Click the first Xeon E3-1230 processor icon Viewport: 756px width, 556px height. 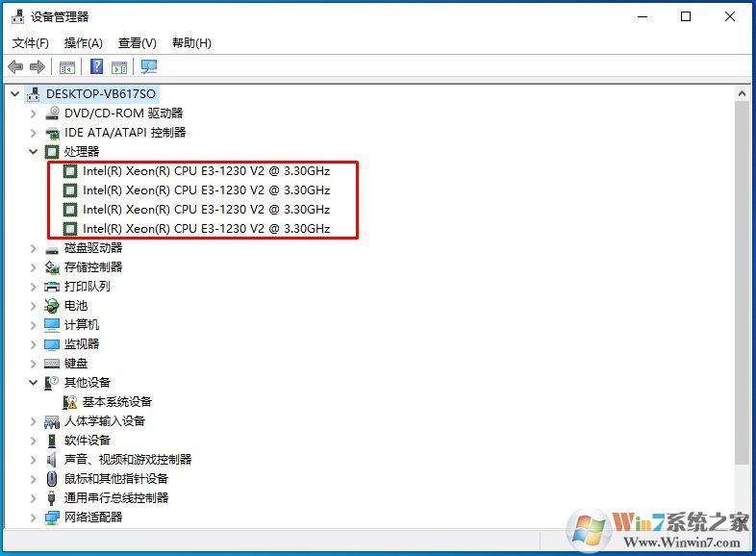coord(70,171)
